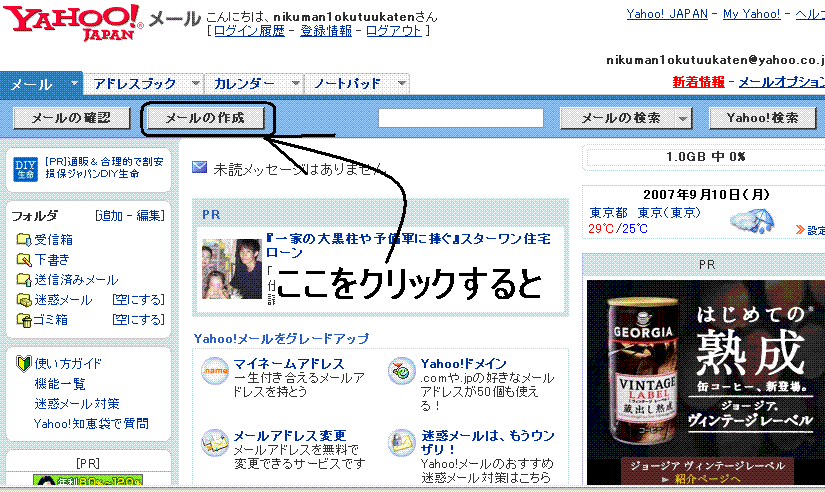Open the アドレスブック tab dropdown arrow
This screenshot has height=492, width=825.
(196, 83)
